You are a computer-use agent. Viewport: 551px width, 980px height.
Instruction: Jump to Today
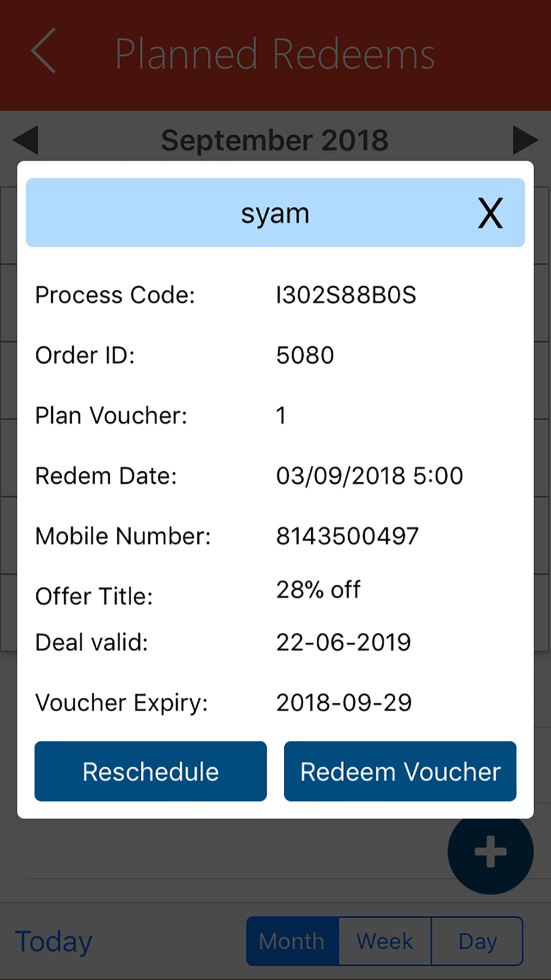53,942
